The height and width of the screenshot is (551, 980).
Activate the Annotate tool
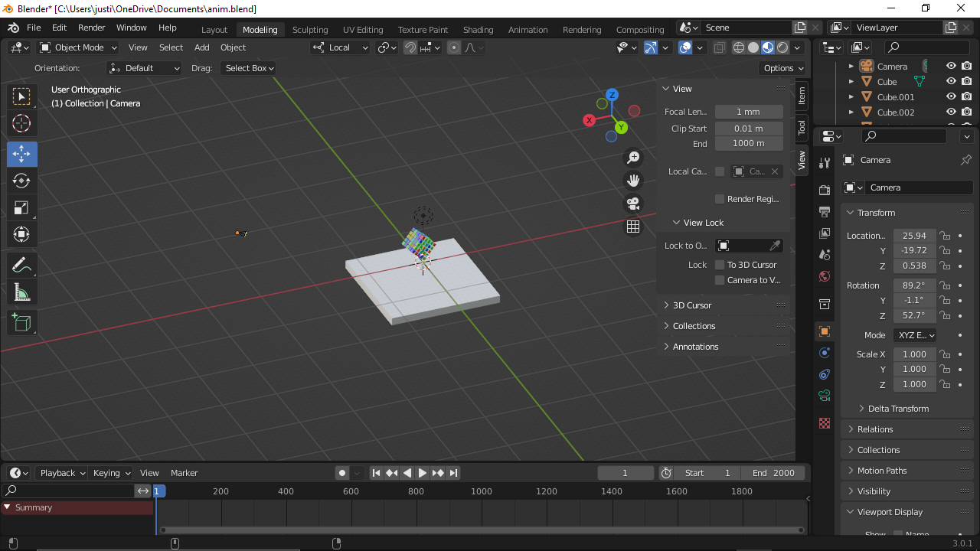pos(21,266)
